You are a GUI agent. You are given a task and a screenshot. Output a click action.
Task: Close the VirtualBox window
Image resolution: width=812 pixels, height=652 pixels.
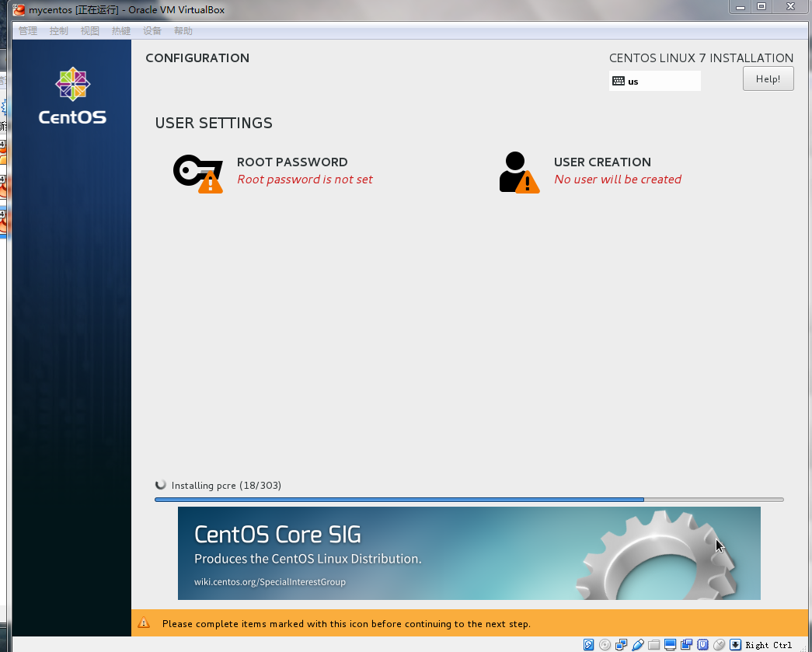coord(790,7)
